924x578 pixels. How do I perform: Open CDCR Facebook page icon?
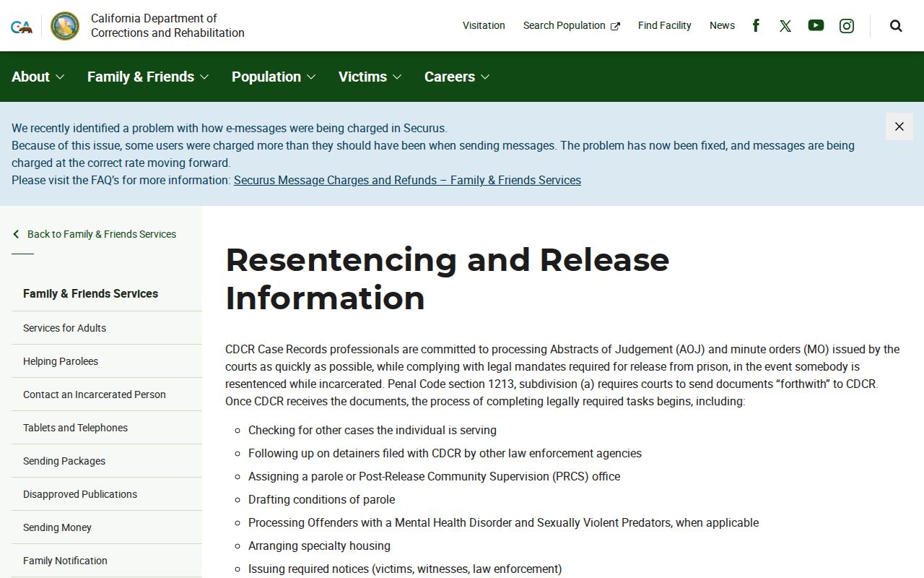(756, 25)
